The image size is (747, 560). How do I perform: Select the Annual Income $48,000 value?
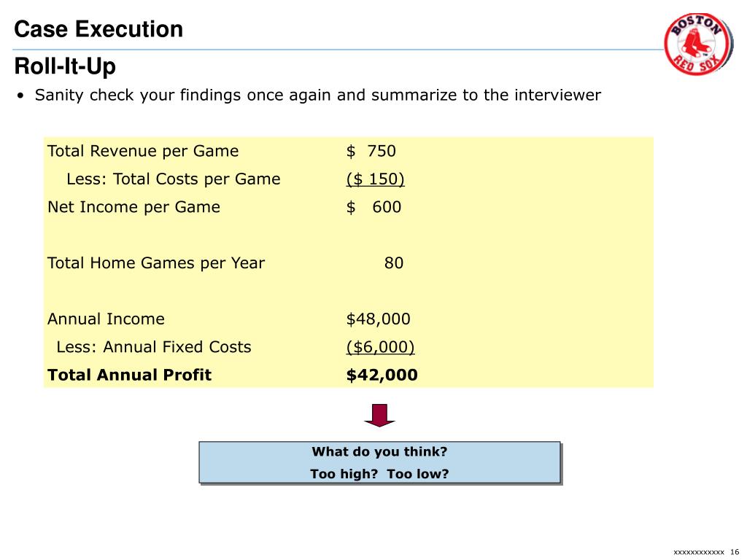(379, 319)
